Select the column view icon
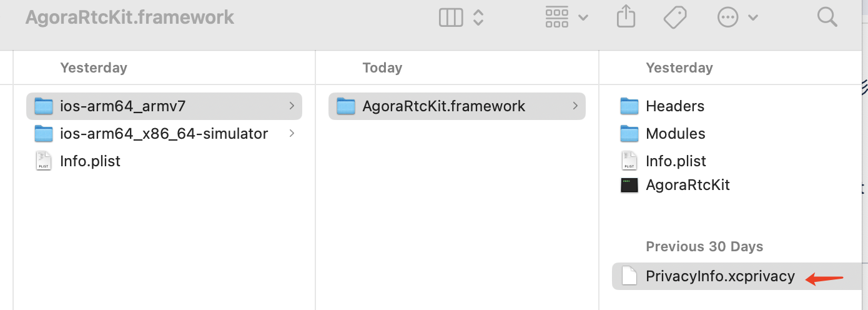 451,17
